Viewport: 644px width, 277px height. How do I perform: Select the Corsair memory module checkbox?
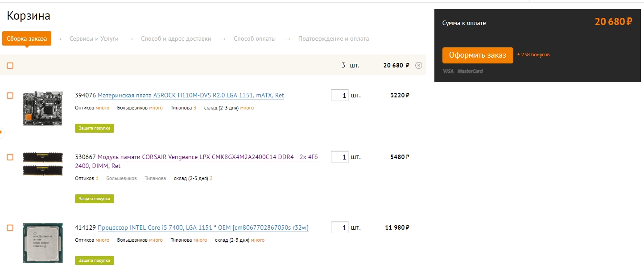tap(10, 157)
